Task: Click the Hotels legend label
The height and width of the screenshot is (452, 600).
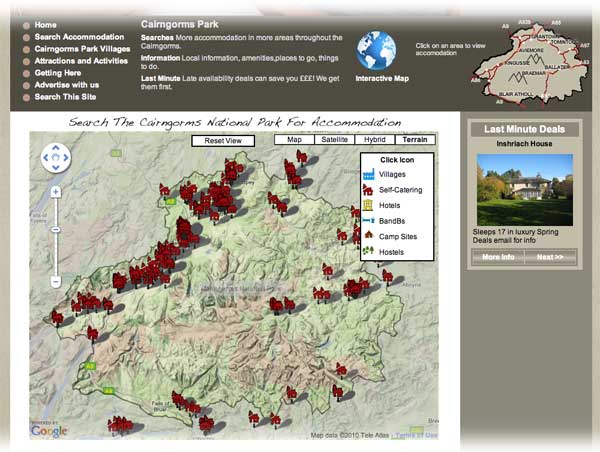Action: coord(390,206)
